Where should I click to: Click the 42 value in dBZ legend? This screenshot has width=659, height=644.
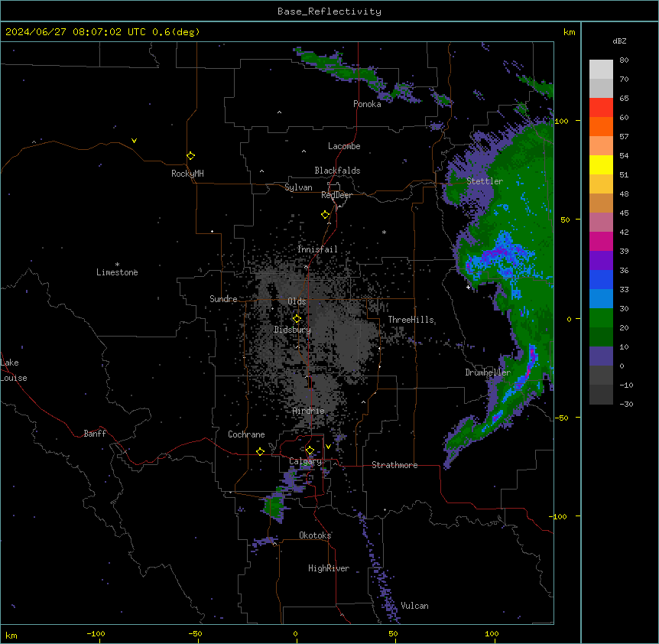pyautogui.click(x=624, y=232)
